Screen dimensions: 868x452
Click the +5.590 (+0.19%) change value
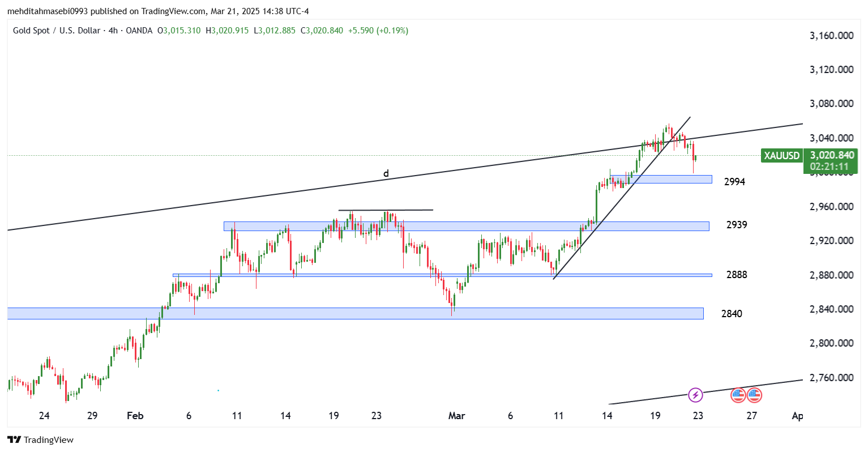click(377, 31)
